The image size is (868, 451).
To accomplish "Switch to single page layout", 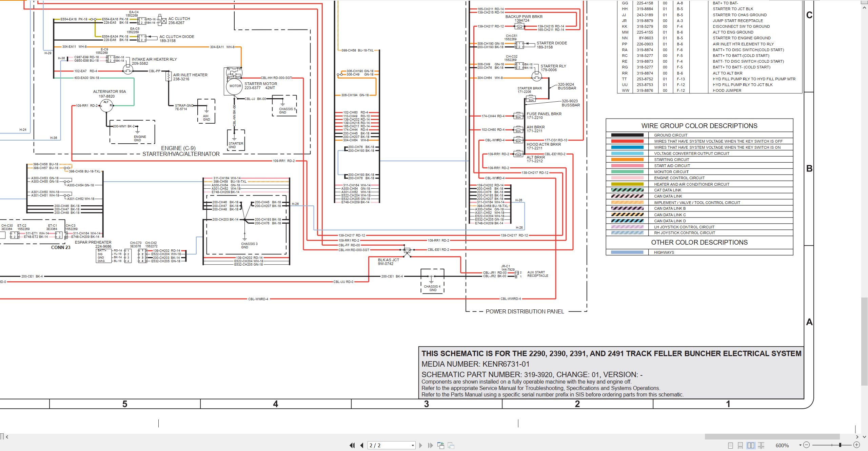I will (x=731, y=445).
